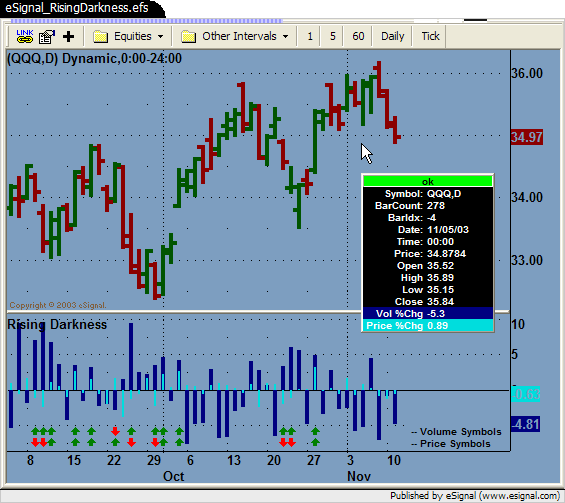
Task: Click the Copyright 2003 eSignal text
Action: (x=58, y=305)
